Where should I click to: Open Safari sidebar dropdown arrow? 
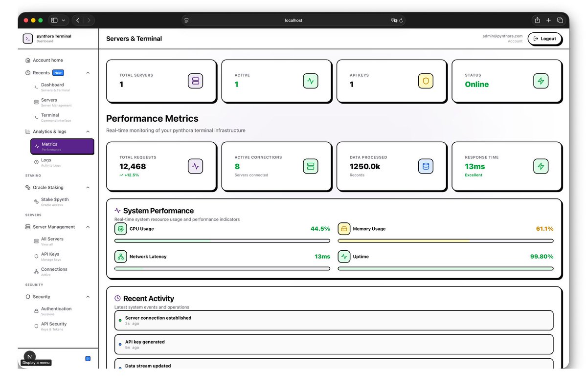(64, 20)
